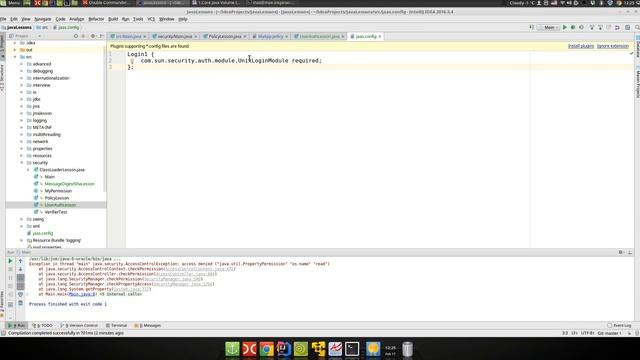Select the debugging package in tree
This screenshot has height=360, width=640.
(x=42, y=71)
